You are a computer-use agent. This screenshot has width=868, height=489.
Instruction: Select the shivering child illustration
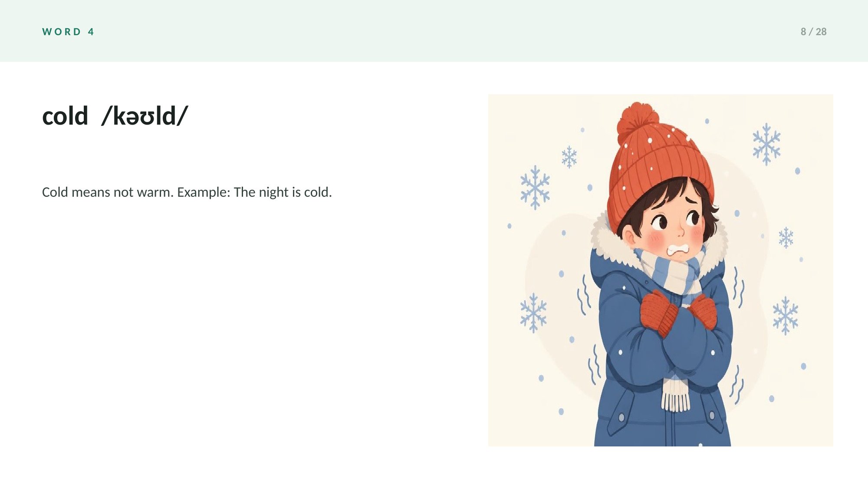[x=661, y=270]
